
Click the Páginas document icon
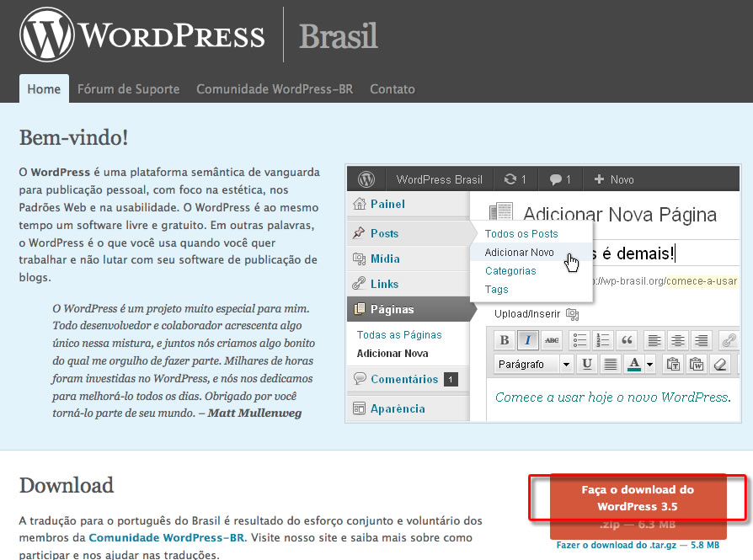coord(359,309)
